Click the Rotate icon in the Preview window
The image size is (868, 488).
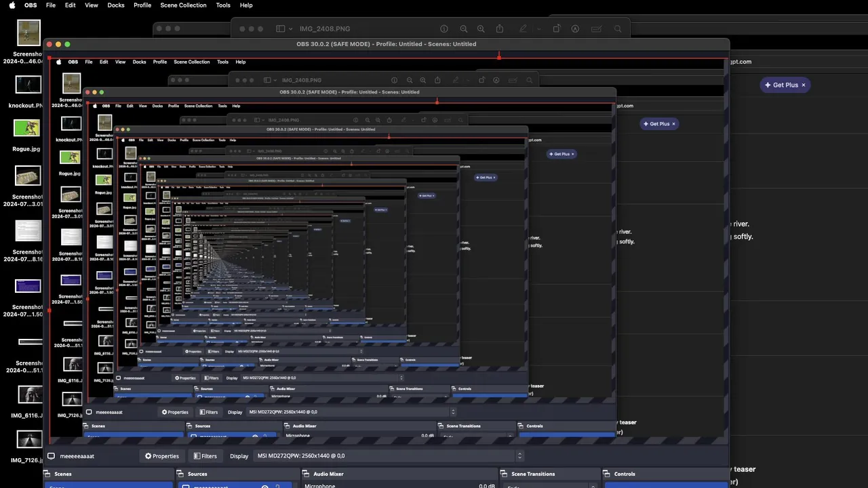557,29
